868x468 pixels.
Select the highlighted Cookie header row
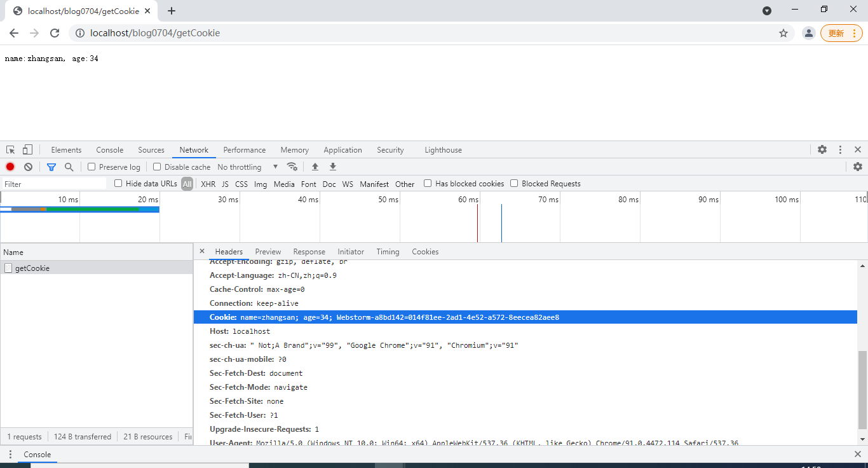click(x=526, y=317)
